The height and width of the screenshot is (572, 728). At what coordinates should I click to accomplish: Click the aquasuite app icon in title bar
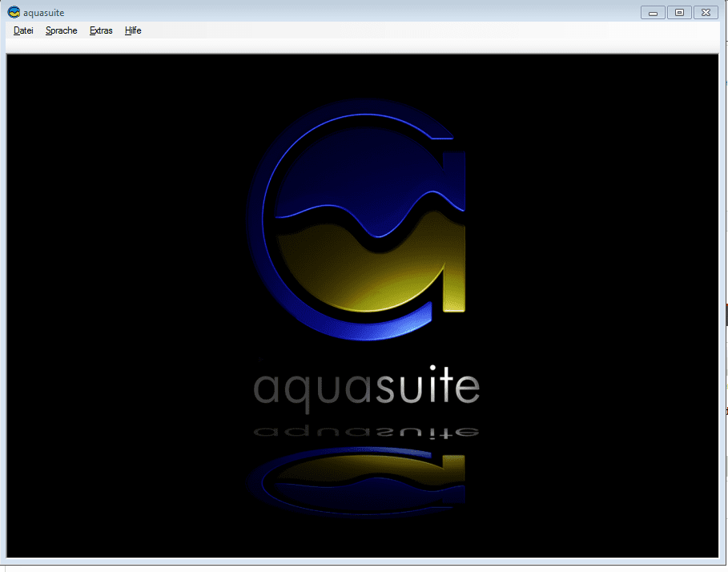(14, 12)
